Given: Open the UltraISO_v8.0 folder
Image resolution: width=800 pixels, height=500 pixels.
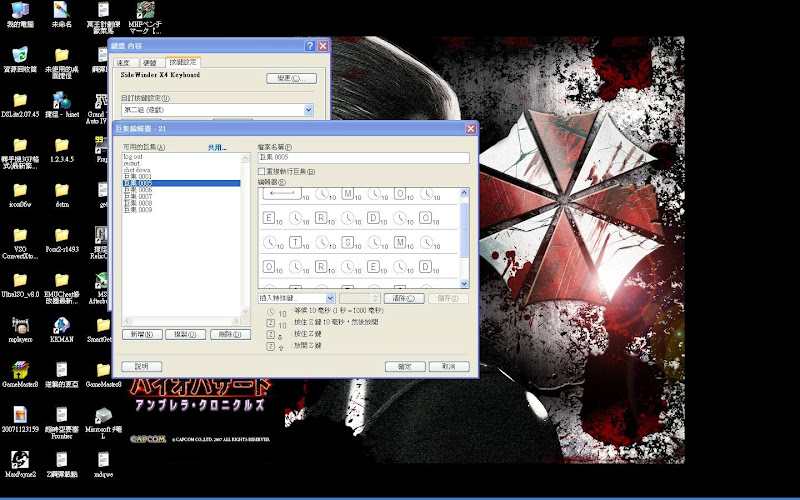Looking at the screenshot, I should [x=20, y=285].
